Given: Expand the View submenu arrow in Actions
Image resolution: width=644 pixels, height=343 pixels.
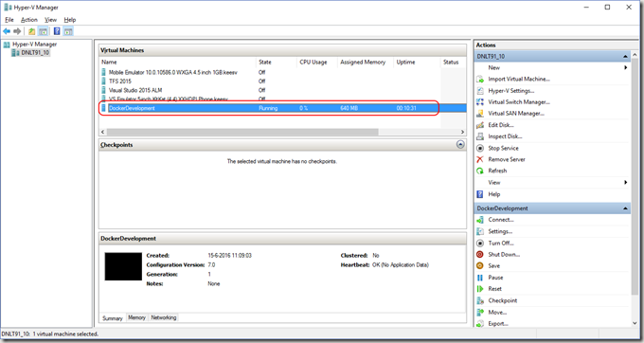Looking at the screenshot, I should (625, 182).
